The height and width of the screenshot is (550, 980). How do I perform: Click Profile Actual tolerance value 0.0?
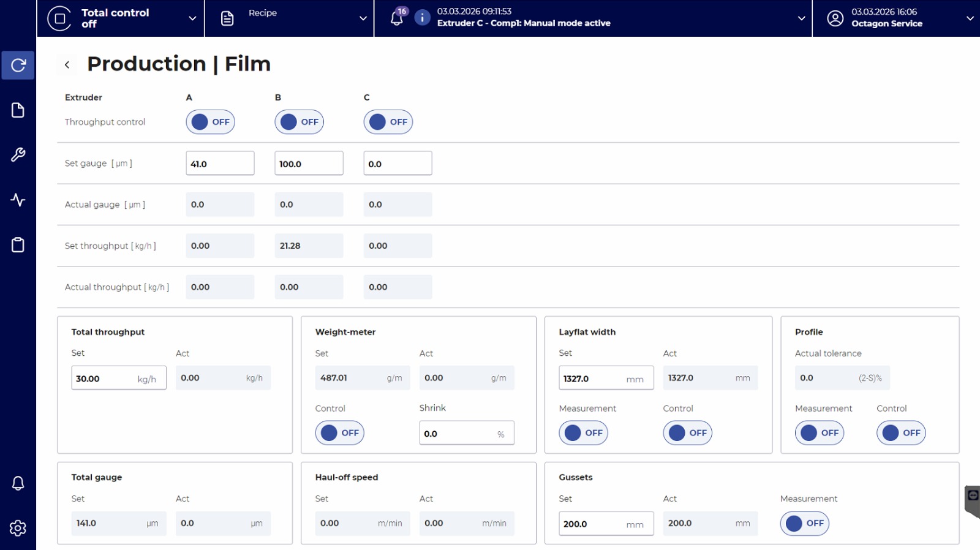pyautogui.click(x=842, y=378)
